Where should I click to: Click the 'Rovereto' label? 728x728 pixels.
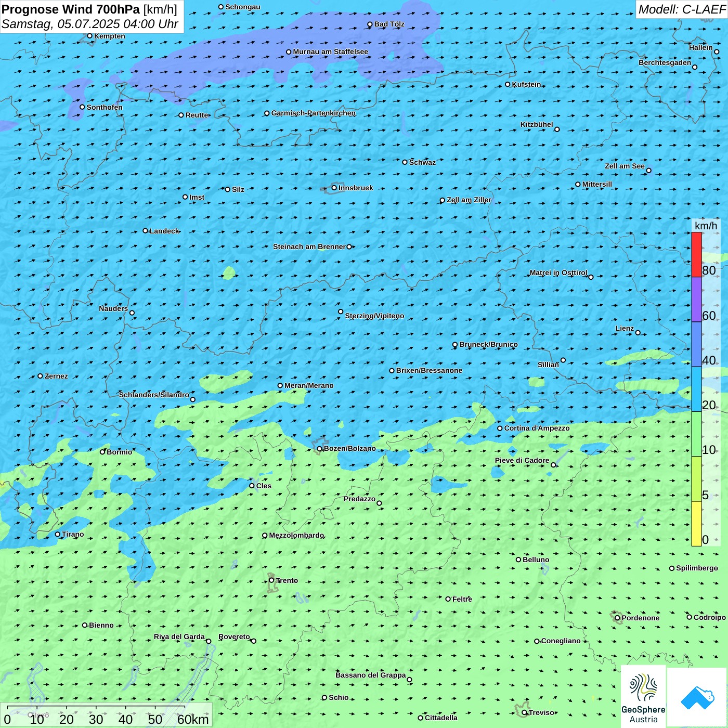234,636
